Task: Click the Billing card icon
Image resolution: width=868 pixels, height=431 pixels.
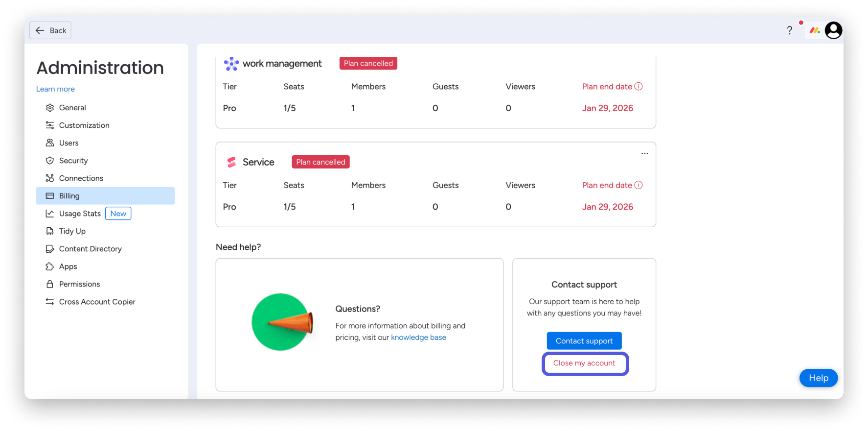Action: [x=50, y=196]
